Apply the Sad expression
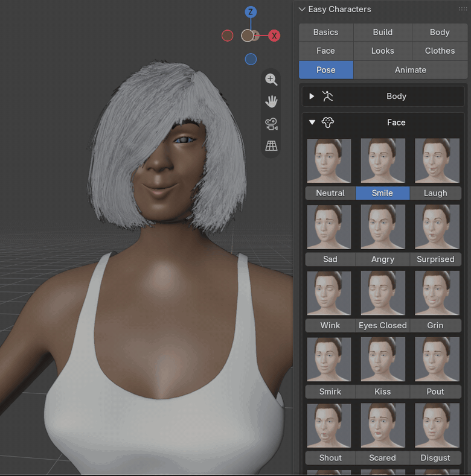The height and width of the screenshot is (476, 471). click(330, 259)
